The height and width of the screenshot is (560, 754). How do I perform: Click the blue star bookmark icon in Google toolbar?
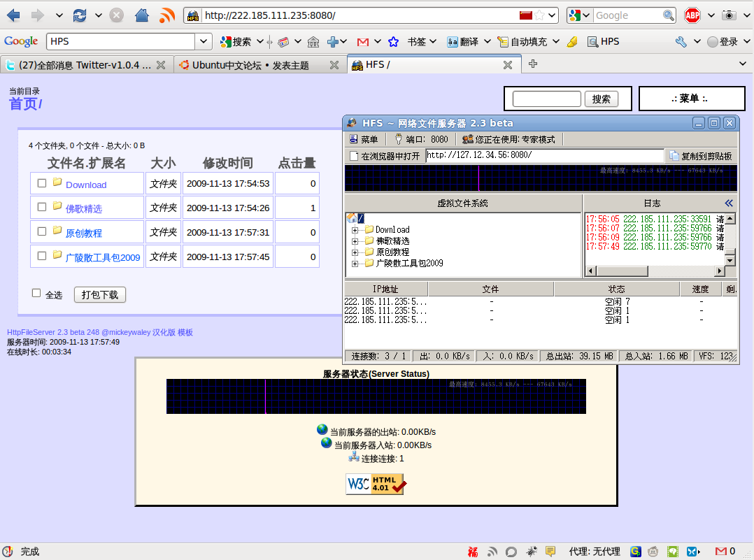(393, 42)
